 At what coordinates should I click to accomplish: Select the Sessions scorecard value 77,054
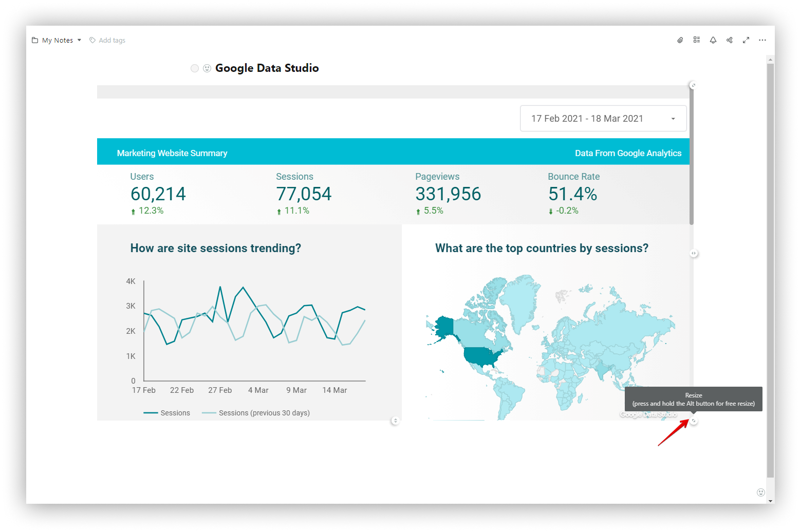304,194
